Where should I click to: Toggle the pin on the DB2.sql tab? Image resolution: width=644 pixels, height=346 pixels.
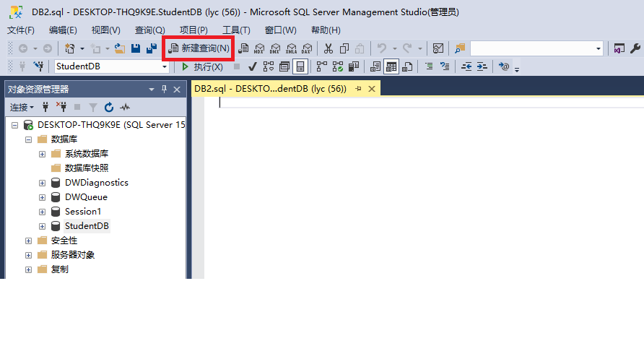click(x=358, y=89)
